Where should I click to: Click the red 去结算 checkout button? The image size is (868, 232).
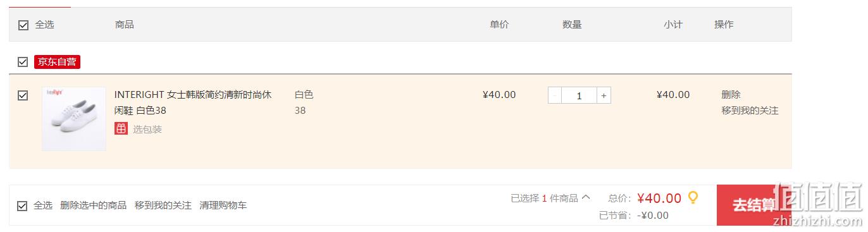click(754, 205)
